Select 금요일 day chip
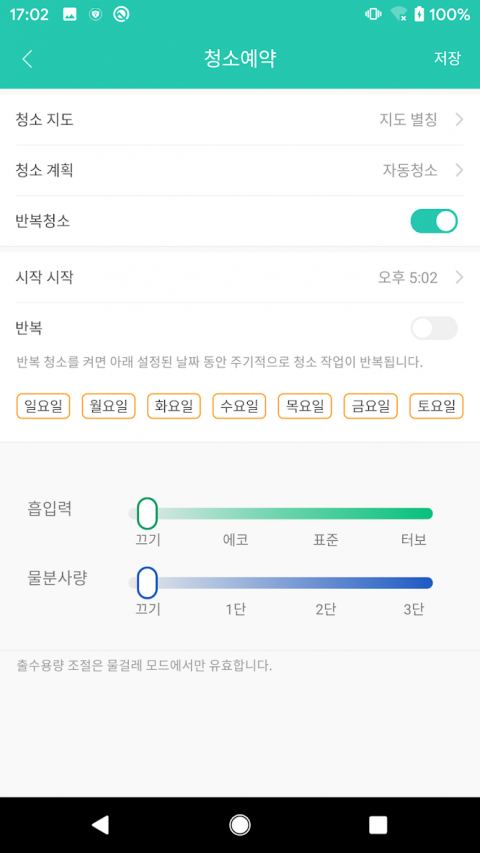This screenshot has width=480, height=853. 371,406
